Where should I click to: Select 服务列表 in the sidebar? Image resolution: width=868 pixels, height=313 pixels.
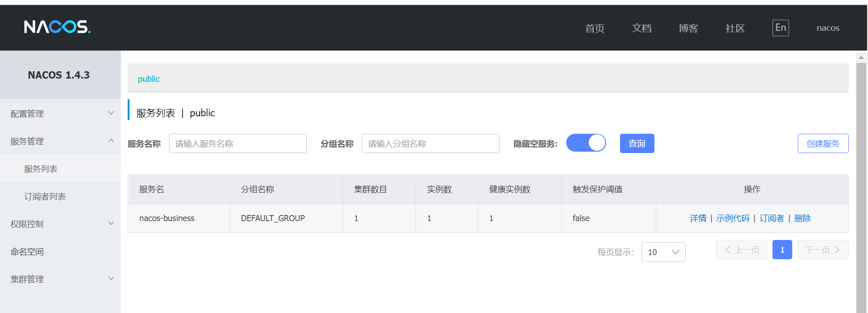click(41, 169)
